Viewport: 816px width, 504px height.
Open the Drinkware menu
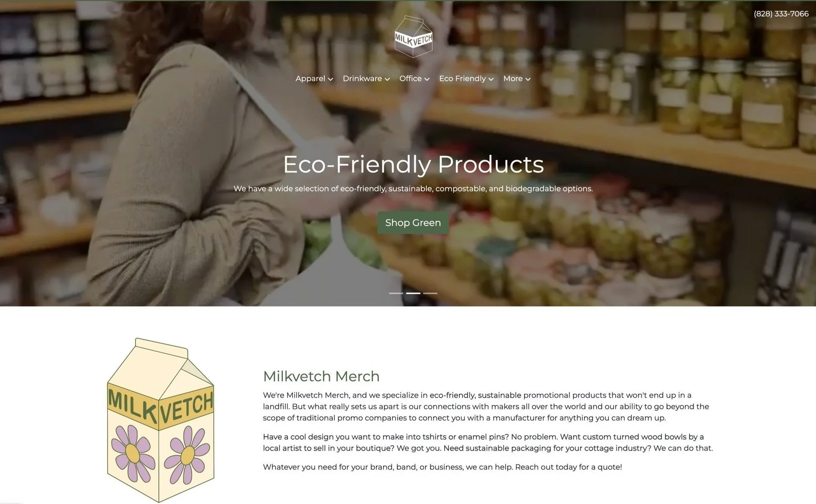point(366,79)
